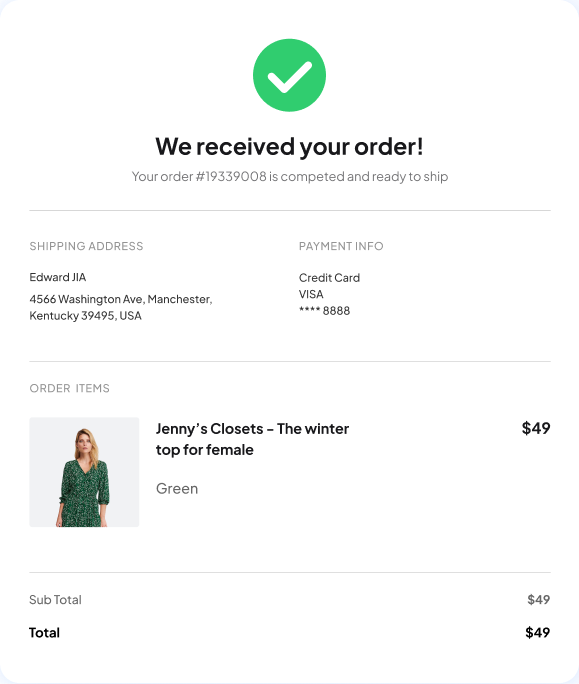Click the Sub Total $49 amount
This screenshot has height=684, width=579.
(538, 600)
